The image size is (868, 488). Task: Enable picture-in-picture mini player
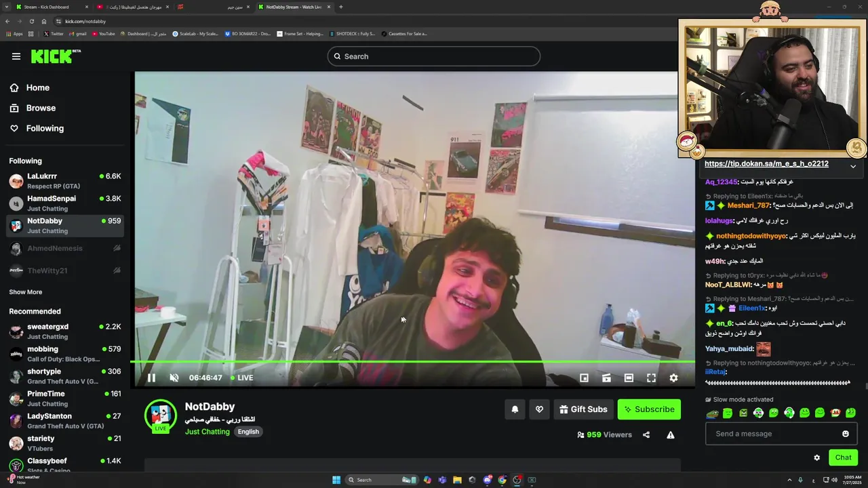coord(584,378)
